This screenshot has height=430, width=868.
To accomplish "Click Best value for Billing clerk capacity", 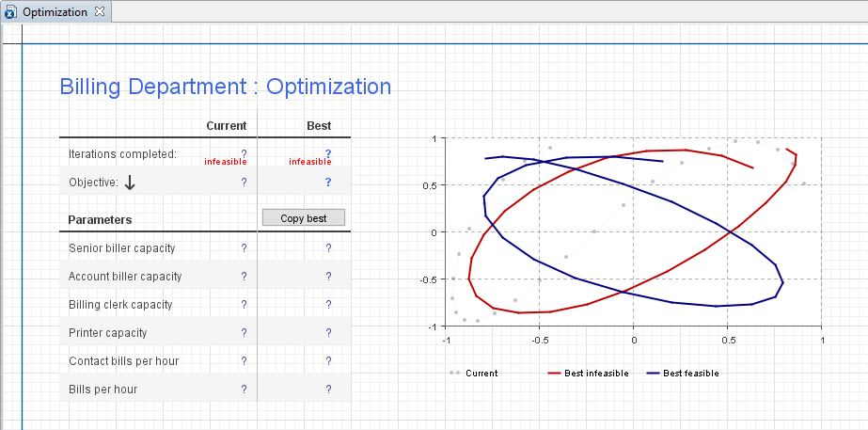I will pos(328,305).
